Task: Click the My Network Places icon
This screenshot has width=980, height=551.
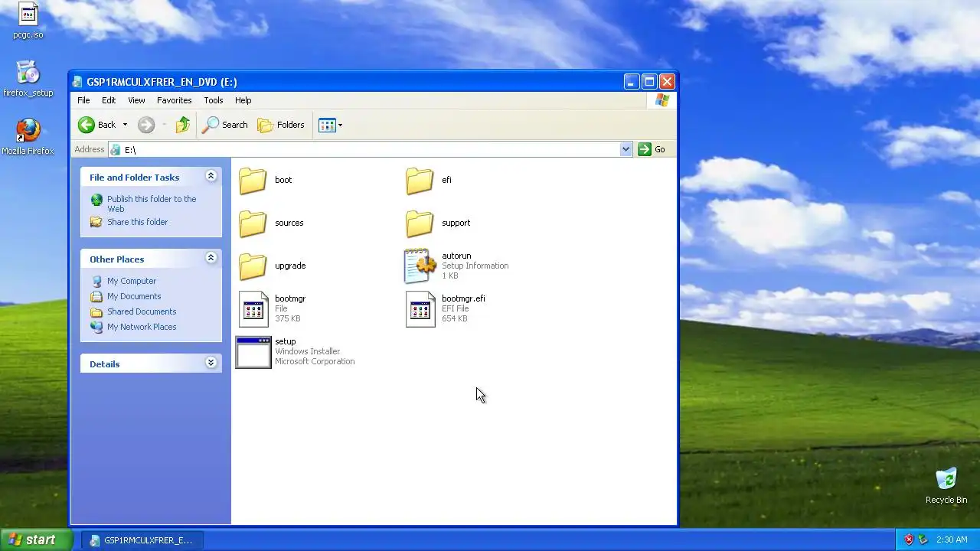Action: point(96,327)
